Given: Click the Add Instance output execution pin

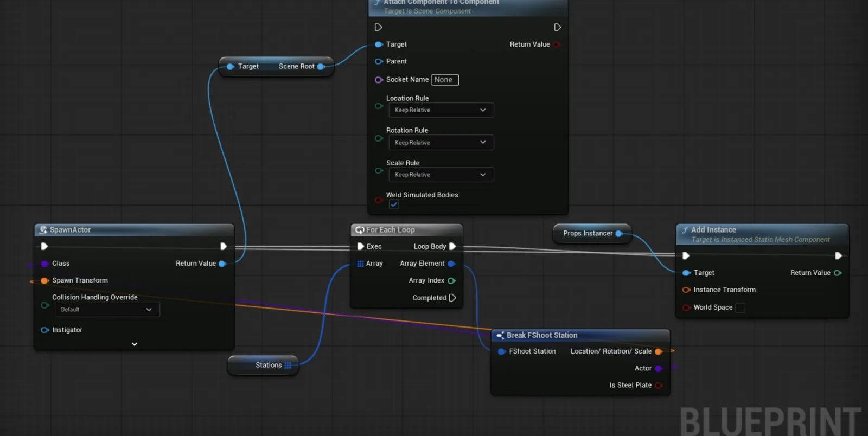Looking at the screenshot, I should pos(838,255).
